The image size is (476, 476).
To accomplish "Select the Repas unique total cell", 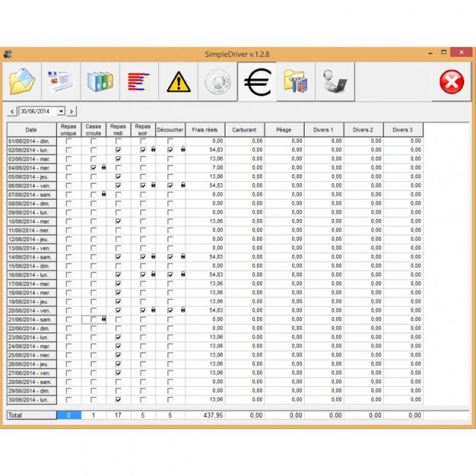I will (69, 415).
